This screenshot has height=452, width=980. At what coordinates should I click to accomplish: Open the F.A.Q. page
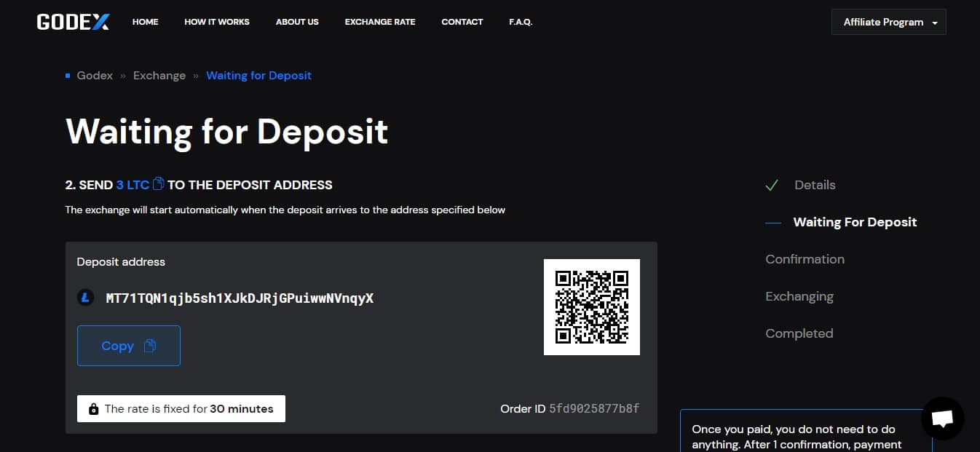click(x=521, y=22)
